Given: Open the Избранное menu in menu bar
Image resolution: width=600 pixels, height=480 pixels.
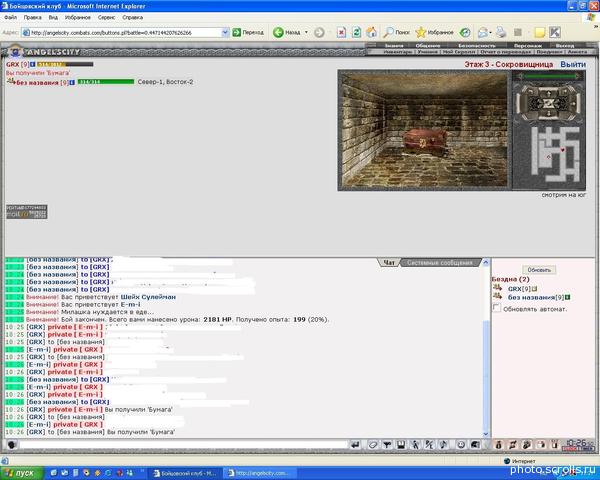Looking at the screenshot, I should [78, 17].
